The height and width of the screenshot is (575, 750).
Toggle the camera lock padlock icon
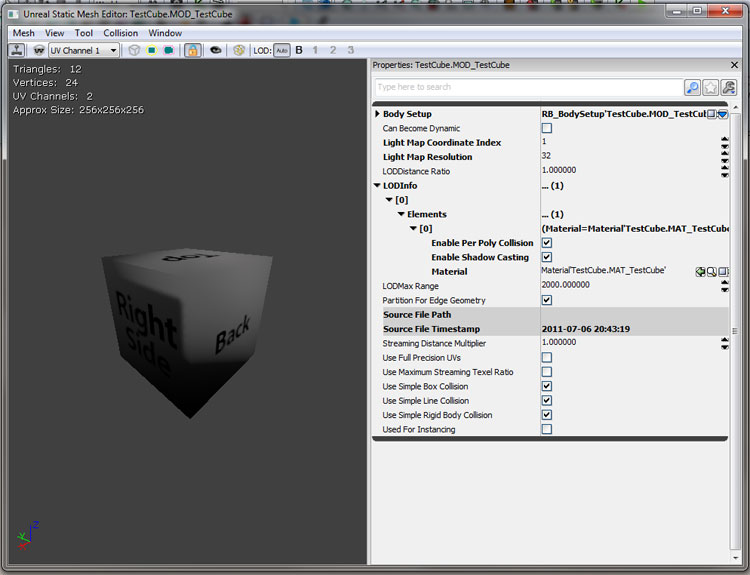(192, 50)
